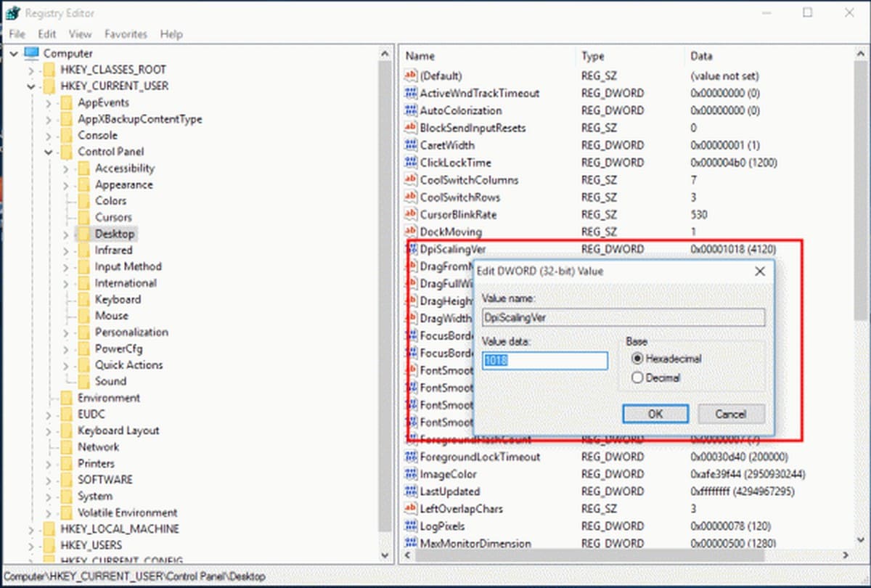Expand the AppEvents tree node
This screenshot has height=588, width=871.
[48, 103]
